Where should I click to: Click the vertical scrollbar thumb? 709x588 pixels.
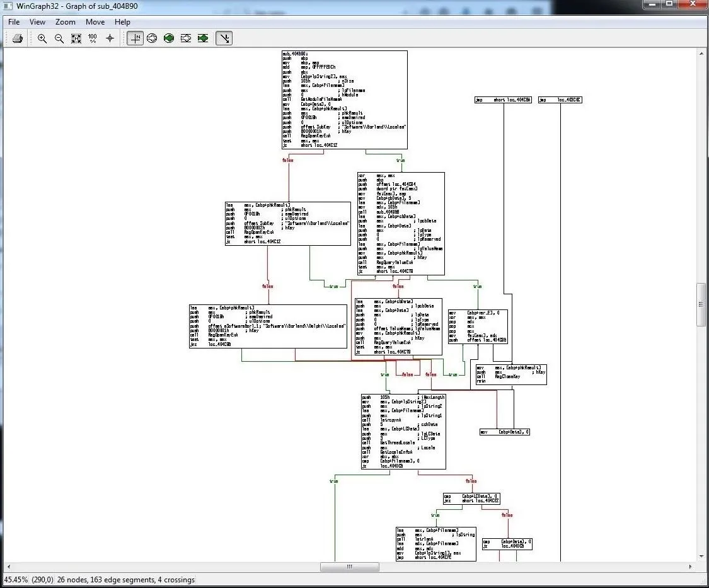pos(701,304)
